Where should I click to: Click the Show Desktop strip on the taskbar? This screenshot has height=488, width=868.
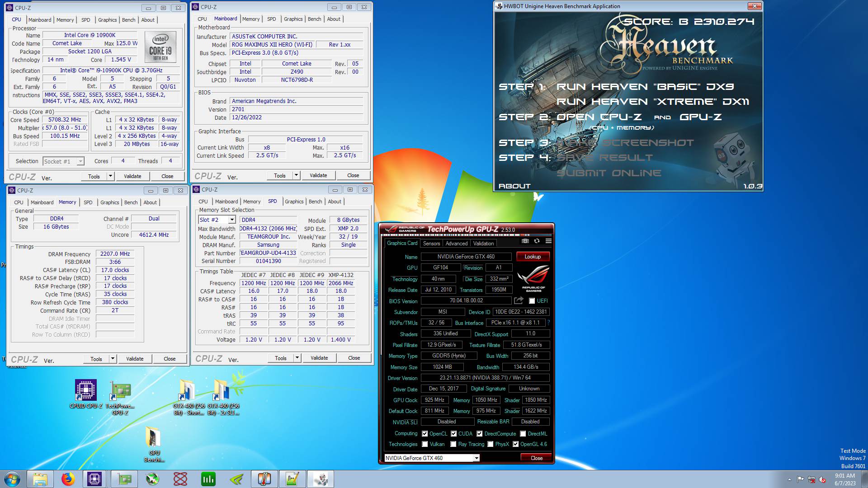pyautogui.click(x=864, y=479)
